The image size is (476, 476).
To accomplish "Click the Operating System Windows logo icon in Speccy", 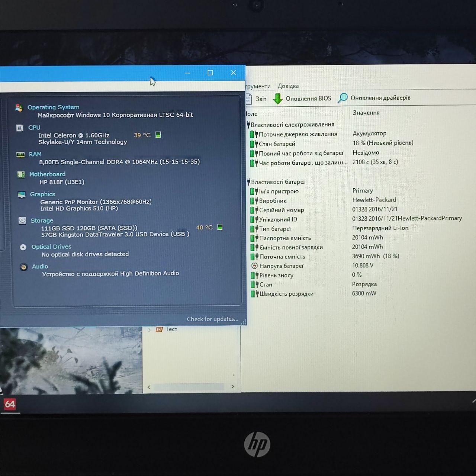I will click(19, 107).
